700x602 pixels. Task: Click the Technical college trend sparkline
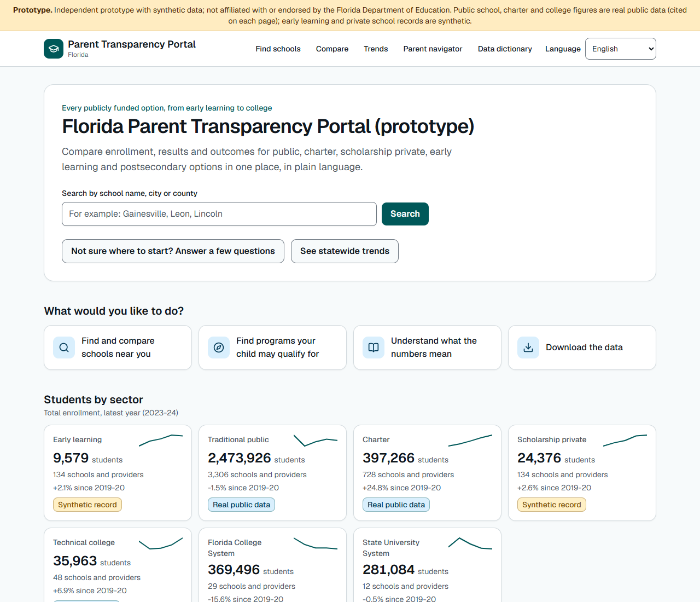[x=161, y=543]
